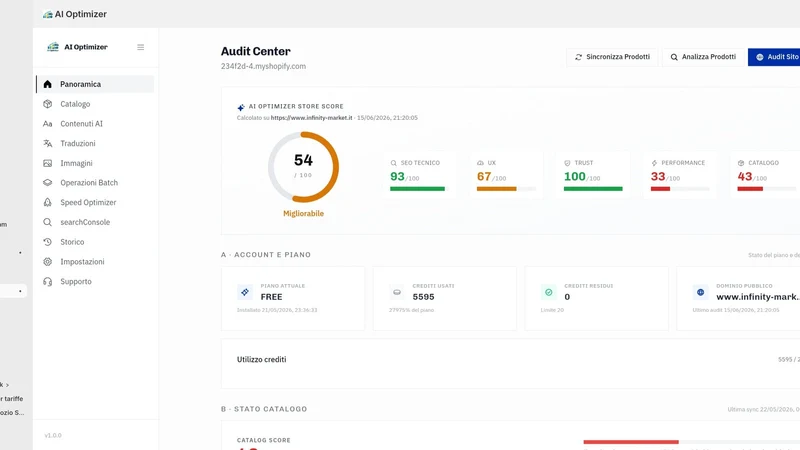Click the rocket icon for Speed Optimizer
The height and width of the screenshot is (450, 800).
[x=47, y=203]
